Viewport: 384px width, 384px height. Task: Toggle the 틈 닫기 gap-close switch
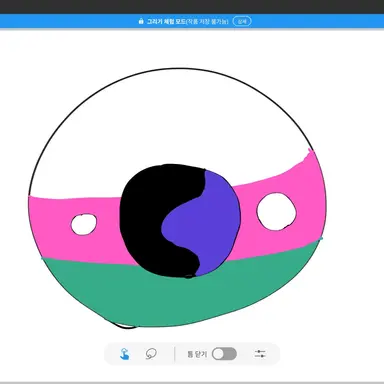click(x=224, y=354)
